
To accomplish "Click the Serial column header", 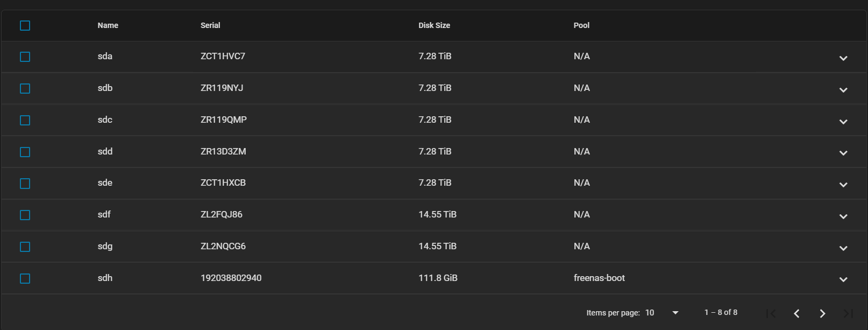I will (210, 25).
